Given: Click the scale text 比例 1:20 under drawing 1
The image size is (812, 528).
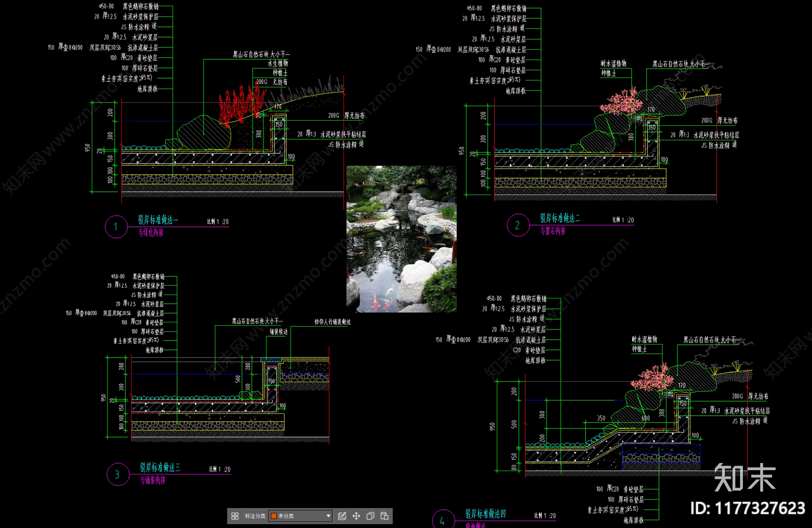Looking at the screenshot, I should (x=218, y=222).
